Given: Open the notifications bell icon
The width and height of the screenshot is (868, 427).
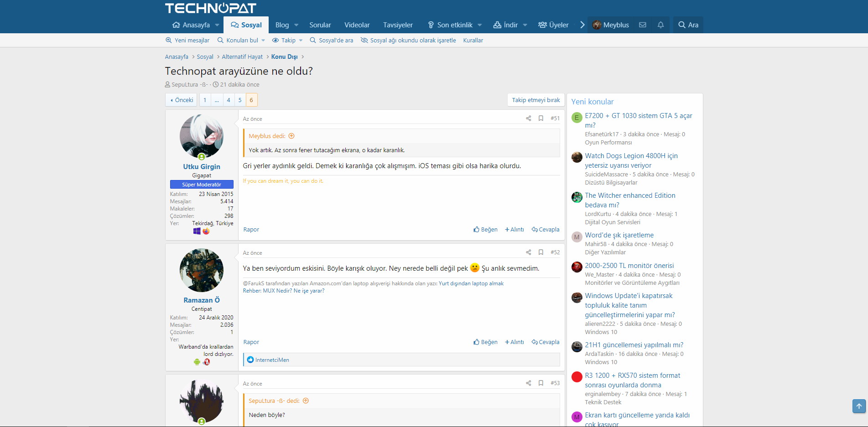Looking at the screenshot, I should pyautogui.click(x=660, y=25).
